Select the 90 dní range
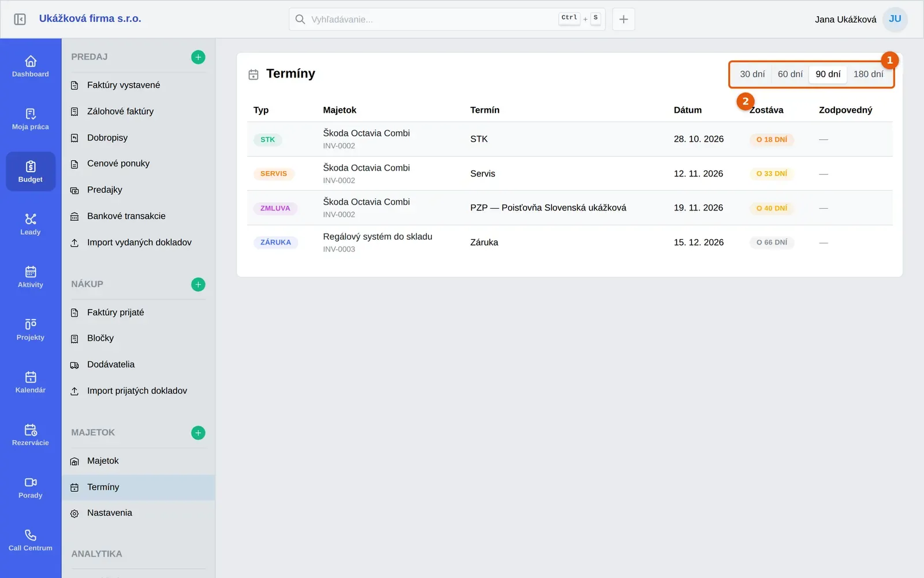The height and width of the screenshot is (578, 924). [x=828, y=74]
